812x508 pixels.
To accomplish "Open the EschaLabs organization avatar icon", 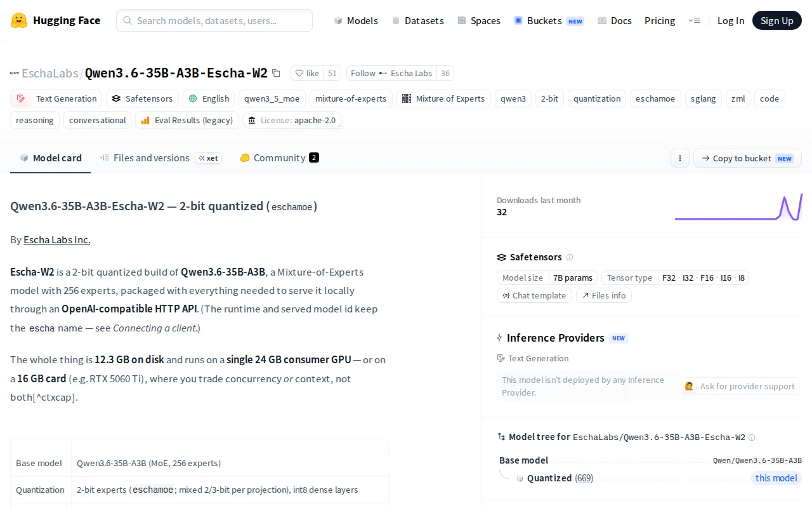I will [15, 73].
